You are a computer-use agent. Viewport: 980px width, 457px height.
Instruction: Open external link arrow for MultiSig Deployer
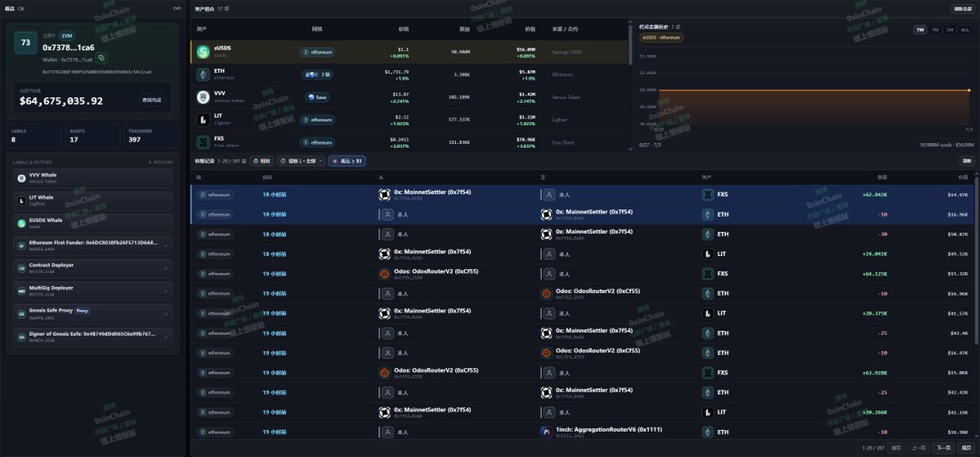[166, 291]
